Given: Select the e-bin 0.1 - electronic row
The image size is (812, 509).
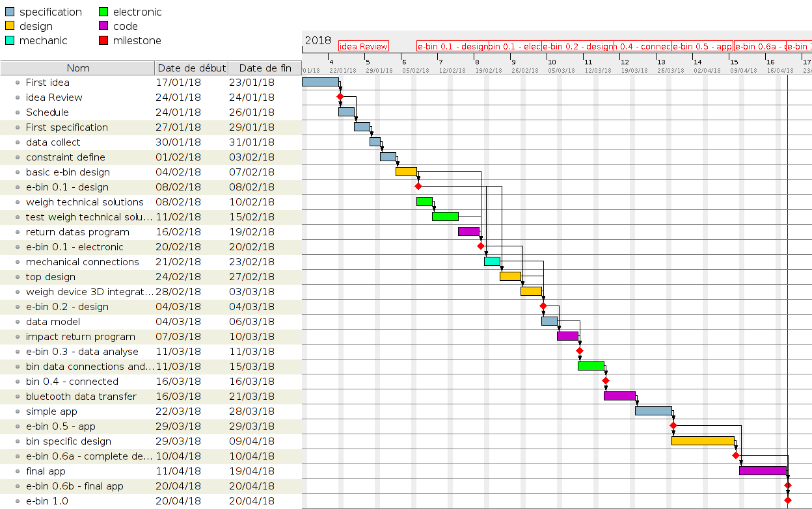Looking at the screenshot, I should pos(151,247).
